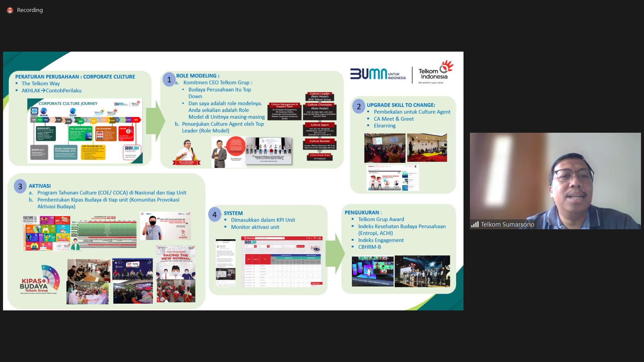Click signal strength icon beside Telkom Sumarsono
The width and height of the screenshot is (644, 362).
click(x=475, y=225)
